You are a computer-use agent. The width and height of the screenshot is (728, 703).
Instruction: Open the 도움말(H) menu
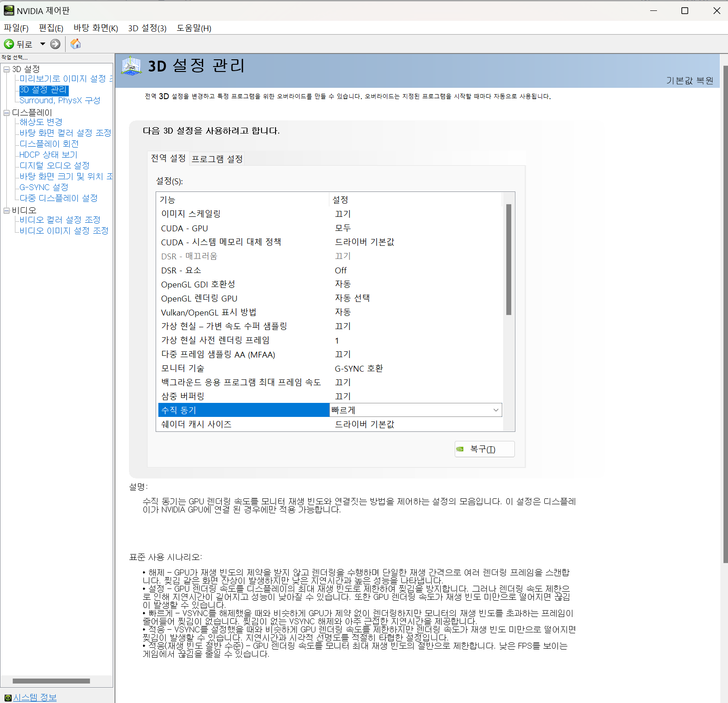pos(194,28)
